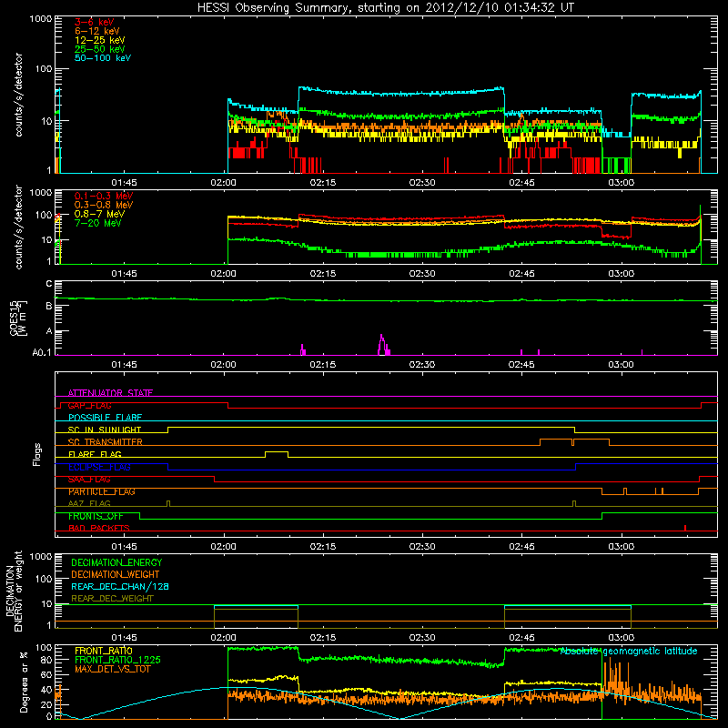Click the DECIMATION_ENERGY legend entry
Screen dimensions: 728x728
point(116,562)
